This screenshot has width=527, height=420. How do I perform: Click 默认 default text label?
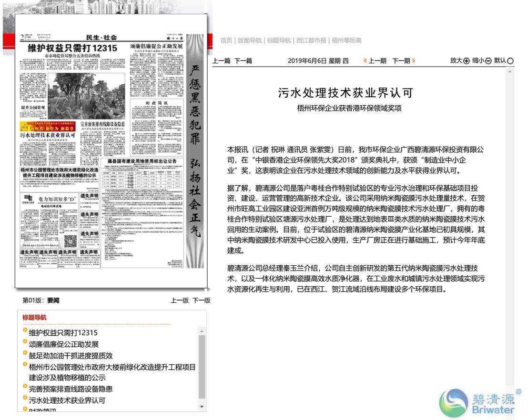[x=500, y=60]
